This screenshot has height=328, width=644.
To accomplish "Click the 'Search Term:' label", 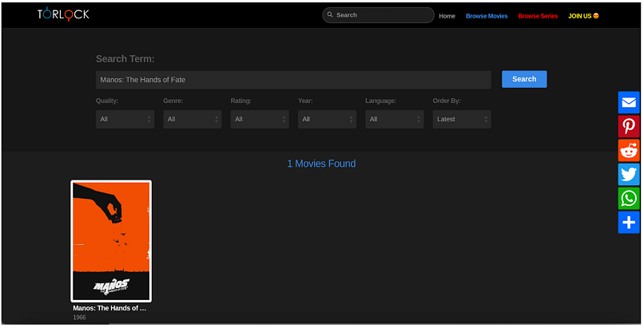I will [x=125, y=59].
